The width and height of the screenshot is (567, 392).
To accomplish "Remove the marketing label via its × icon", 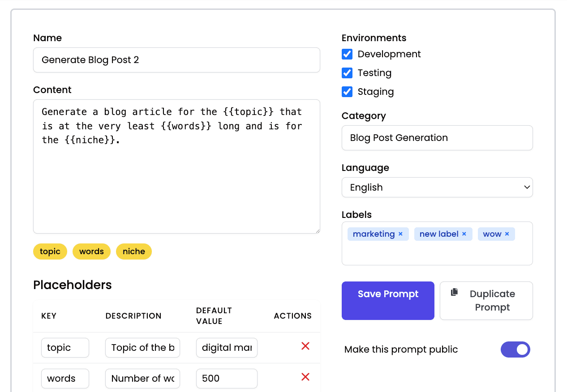I will (400, 234).
